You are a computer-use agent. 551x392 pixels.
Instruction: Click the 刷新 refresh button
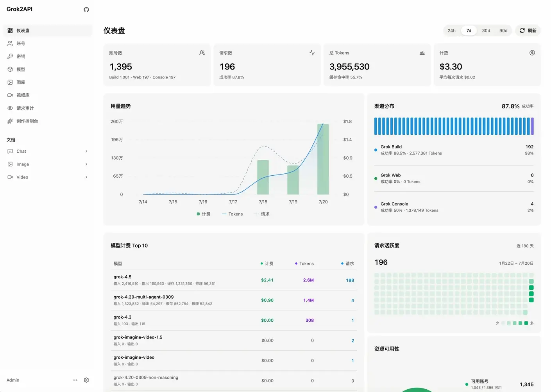click(x=528, y=30)
